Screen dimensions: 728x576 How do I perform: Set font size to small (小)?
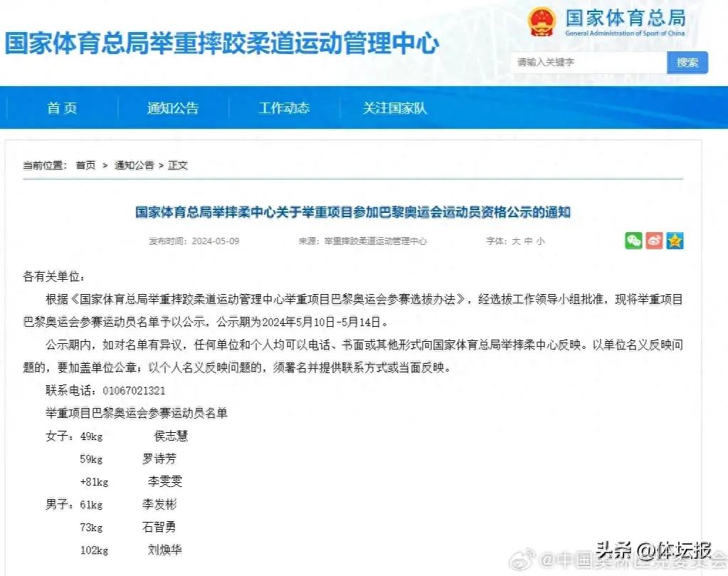541,241
